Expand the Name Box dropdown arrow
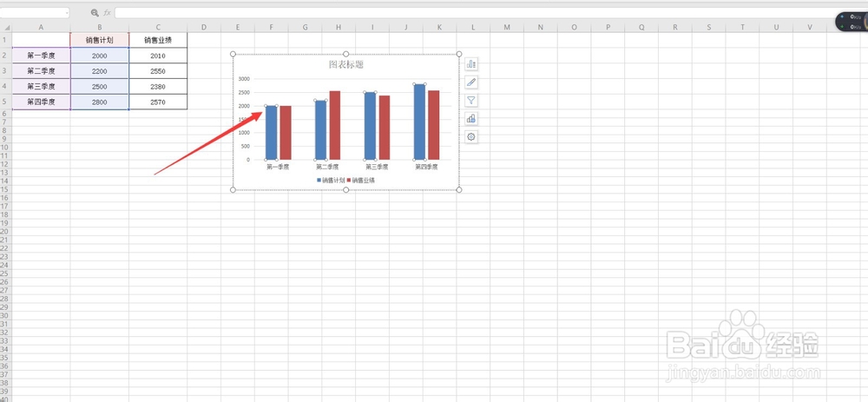Viewport: 868px width, 402px height. click(67, 12)
